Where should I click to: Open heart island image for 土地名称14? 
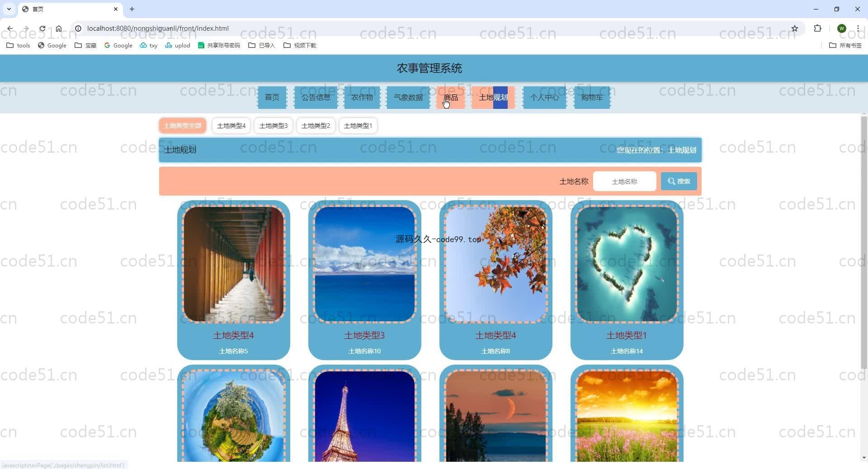[x=627, y=264]
